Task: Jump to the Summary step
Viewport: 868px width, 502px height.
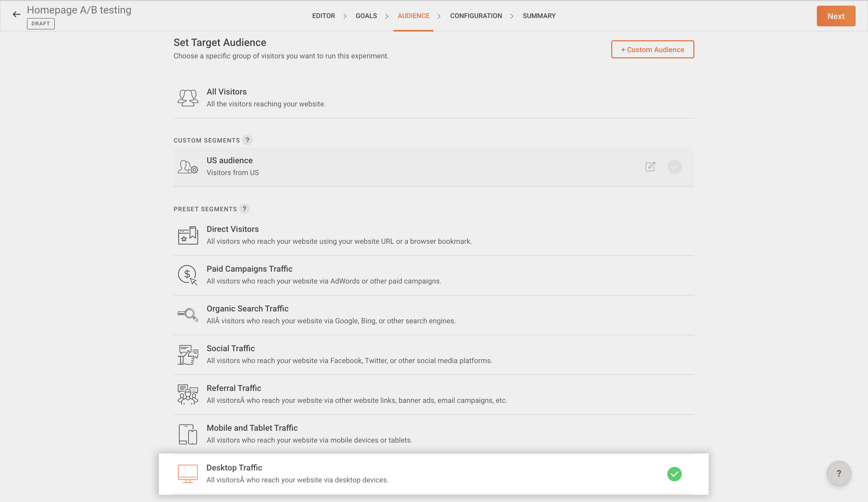Action: click(x=539, y=16)
